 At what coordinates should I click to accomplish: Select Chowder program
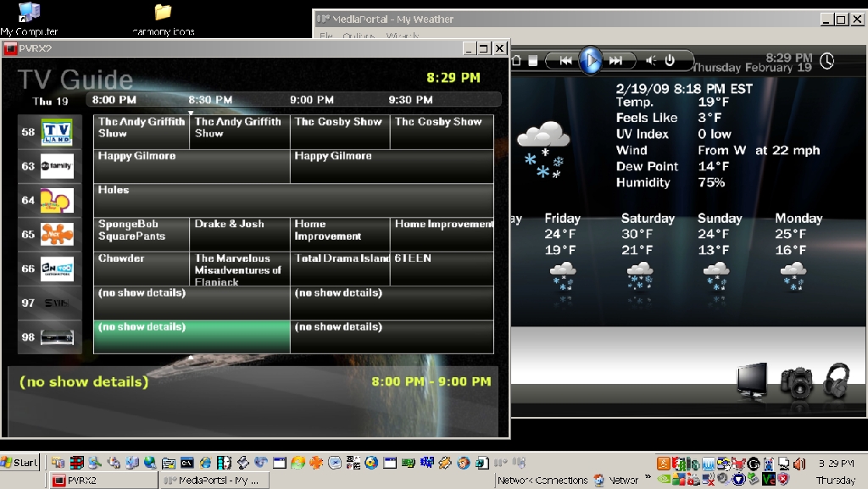(x=142, y=269)
